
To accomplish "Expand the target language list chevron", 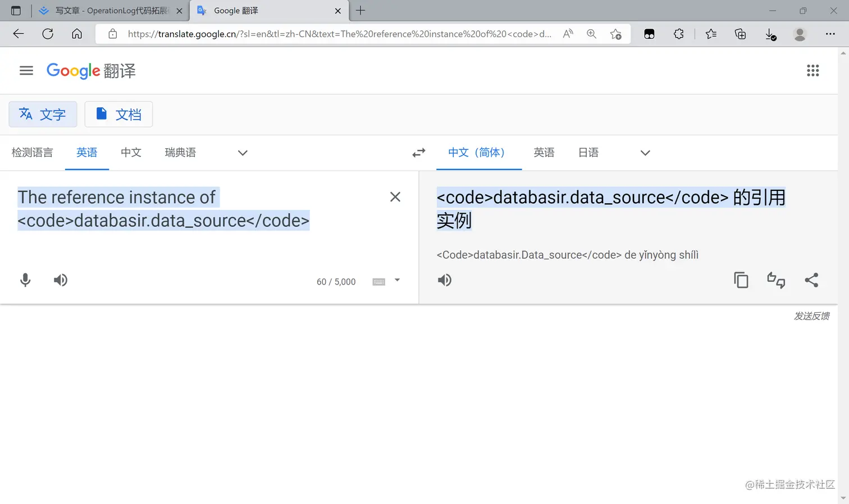I will 645,153.
